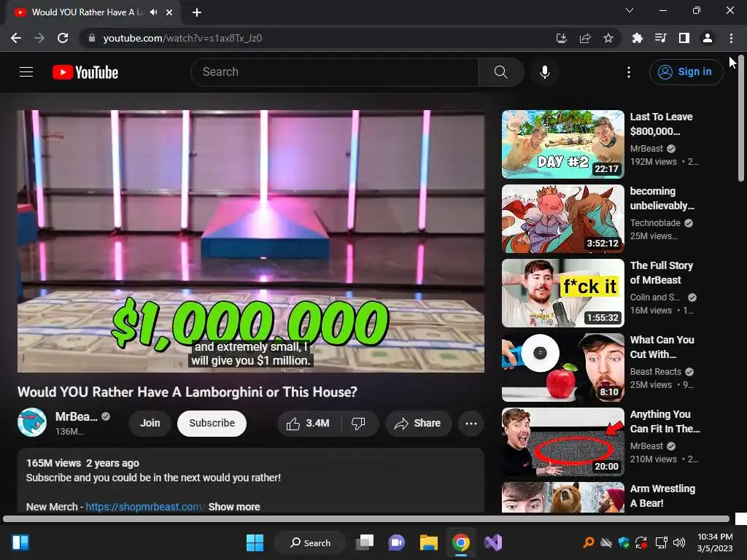This screenshot has height=560, width=747.
Task: Open Anything You Can Fit In video
Action: point(562,441)
